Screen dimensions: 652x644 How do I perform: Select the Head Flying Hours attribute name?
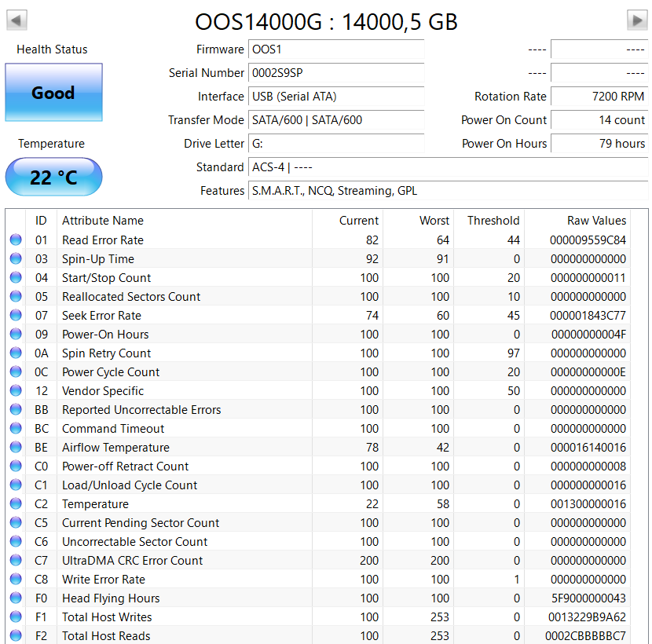point(111,598)
